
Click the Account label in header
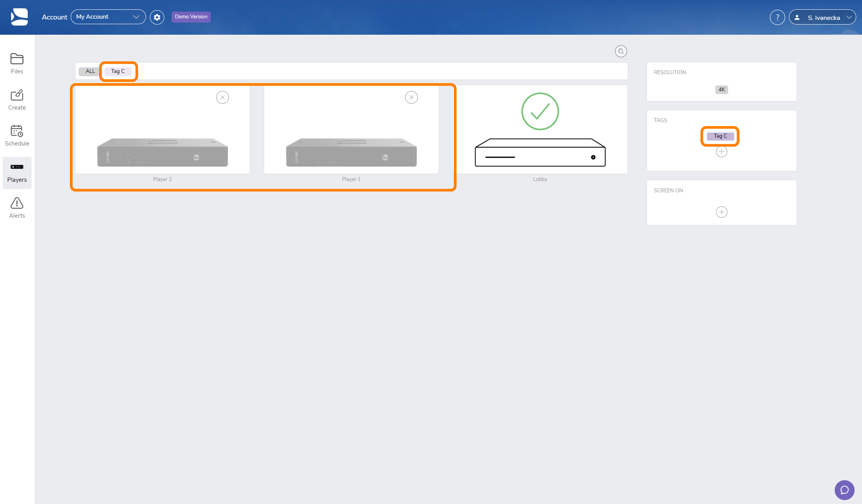(54, 17)
